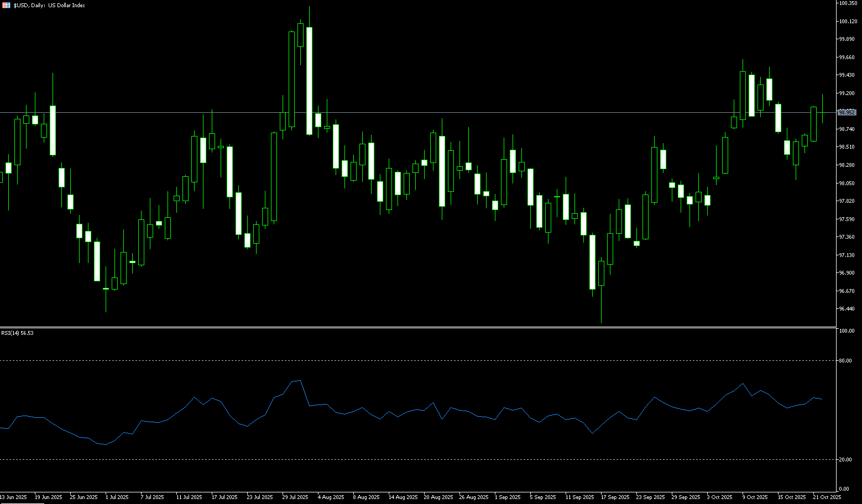
Task: Select the 21 Oct 2025 date label
Action: (827, 497)
